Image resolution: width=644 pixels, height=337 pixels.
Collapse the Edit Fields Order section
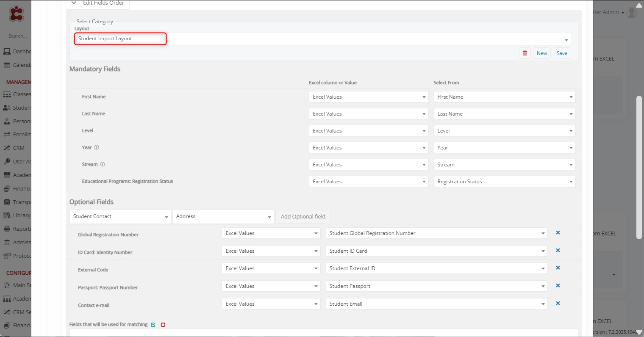(x=74, y=3)
